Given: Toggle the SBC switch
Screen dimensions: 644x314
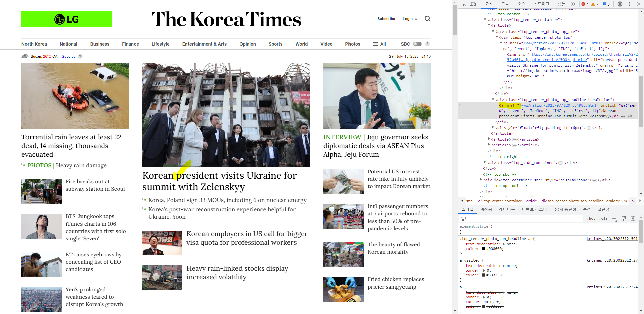Looking at the screenshot, I should point(417,44).
